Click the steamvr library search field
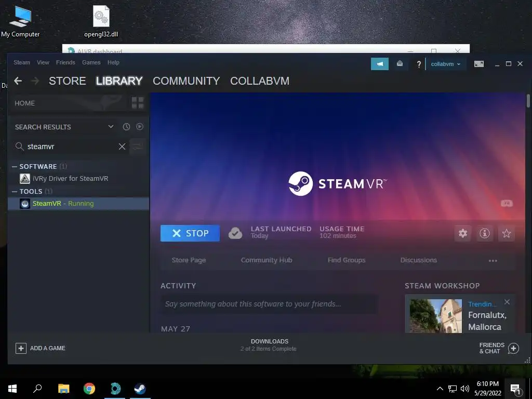 coord(71,147)
